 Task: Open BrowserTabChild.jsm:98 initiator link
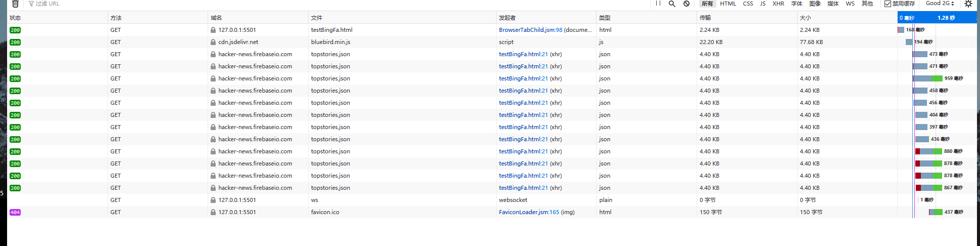(530, 30)
